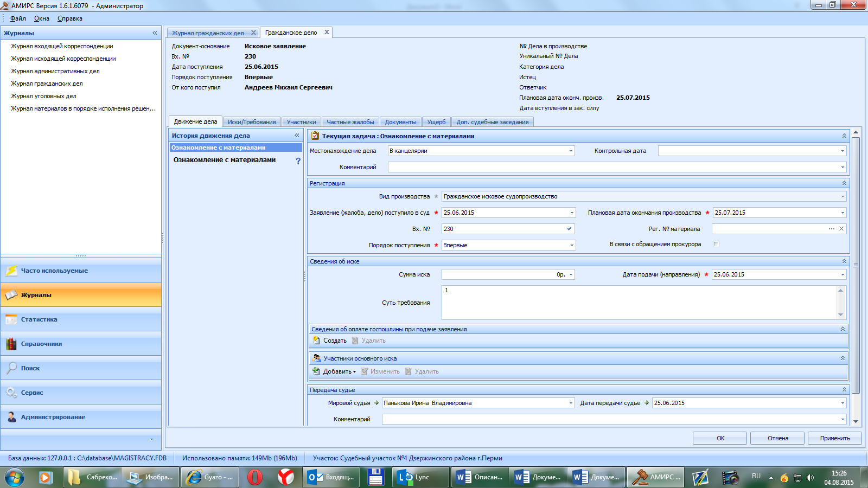Click the OK button
Viewport: 868px width, 488px height.
[x=720, y=438]
